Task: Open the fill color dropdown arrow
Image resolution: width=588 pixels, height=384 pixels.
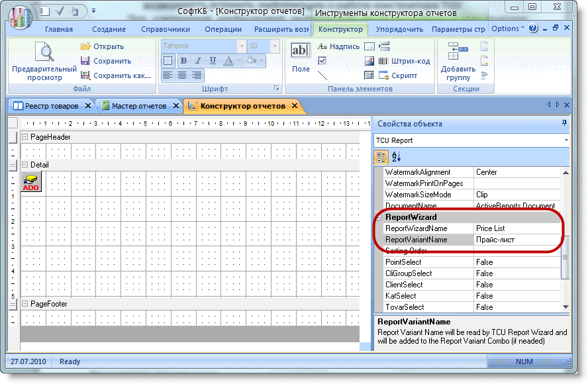Action: coord(262,61)
